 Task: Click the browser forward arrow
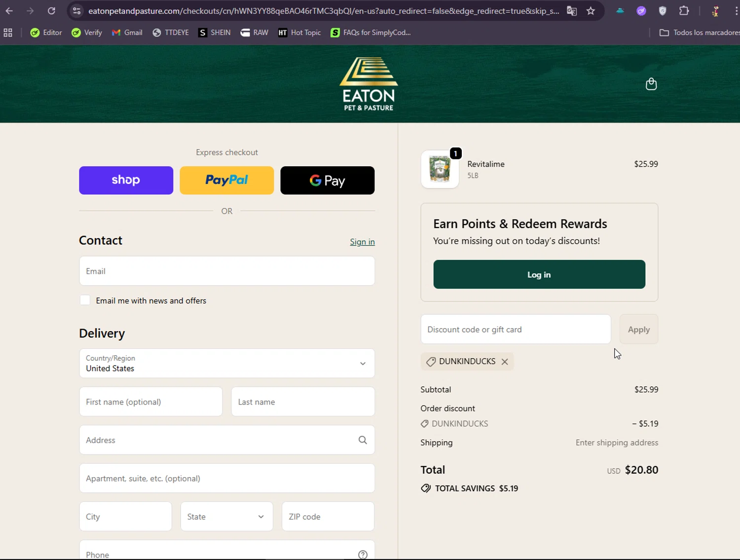30,11
